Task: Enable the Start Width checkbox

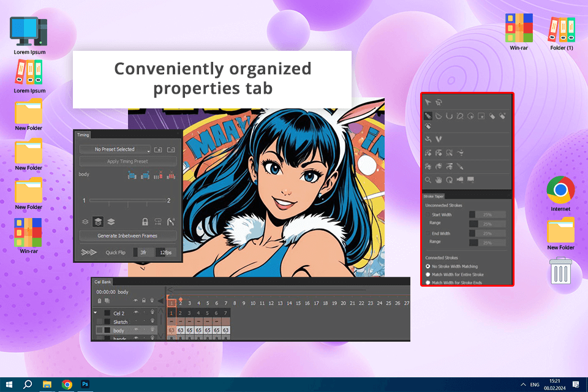Action: pyautogui.click(x=428, y=214)
